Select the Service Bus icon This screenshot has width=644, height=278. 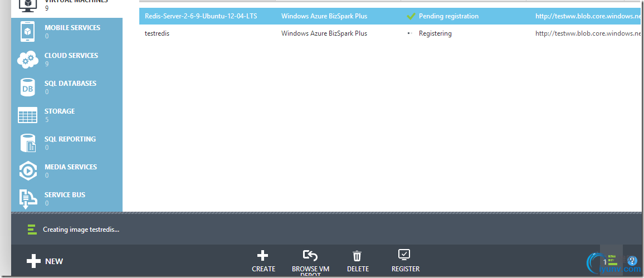(28, 199)
